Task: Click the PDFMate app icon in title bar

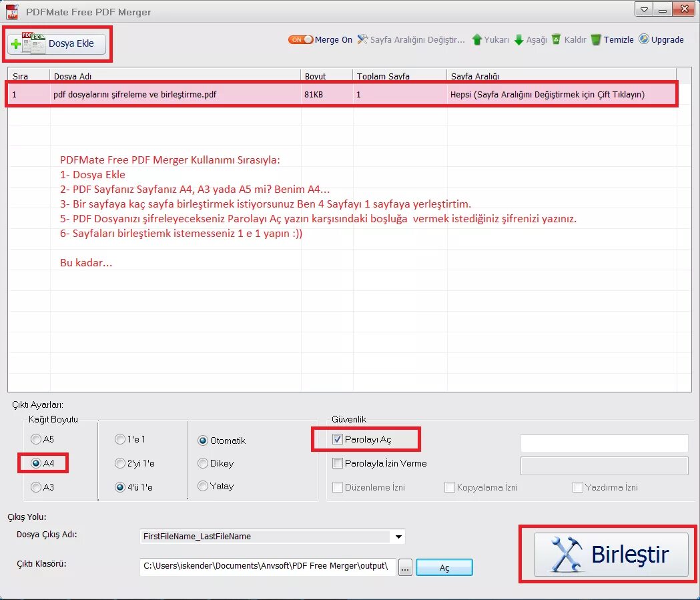Action: click(12, 11)
